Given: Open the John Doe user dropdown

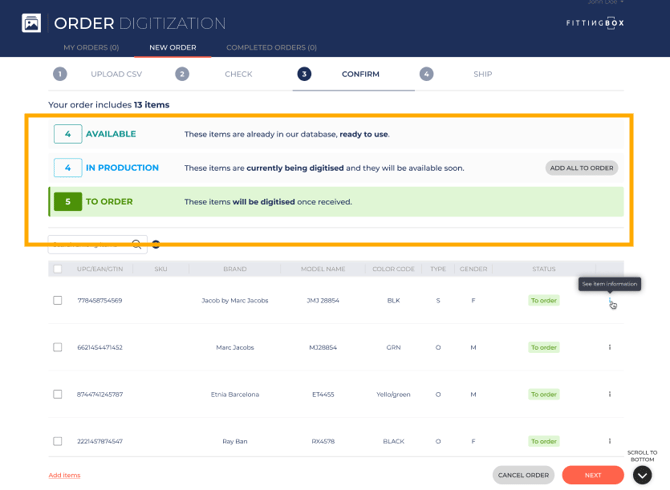Looking at the screenshot, I should pos(605,3).
